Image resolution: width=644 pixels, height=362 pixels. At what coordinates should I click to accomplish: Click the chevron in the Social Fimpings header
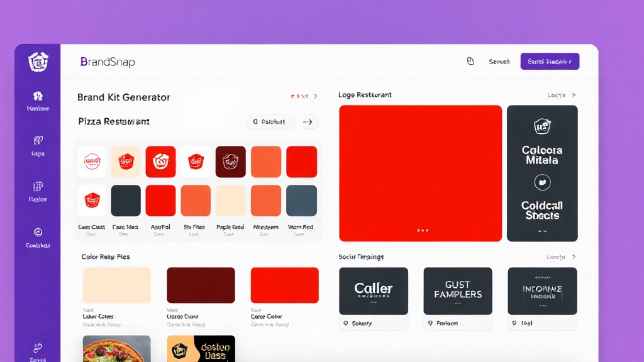click(574, 256)
